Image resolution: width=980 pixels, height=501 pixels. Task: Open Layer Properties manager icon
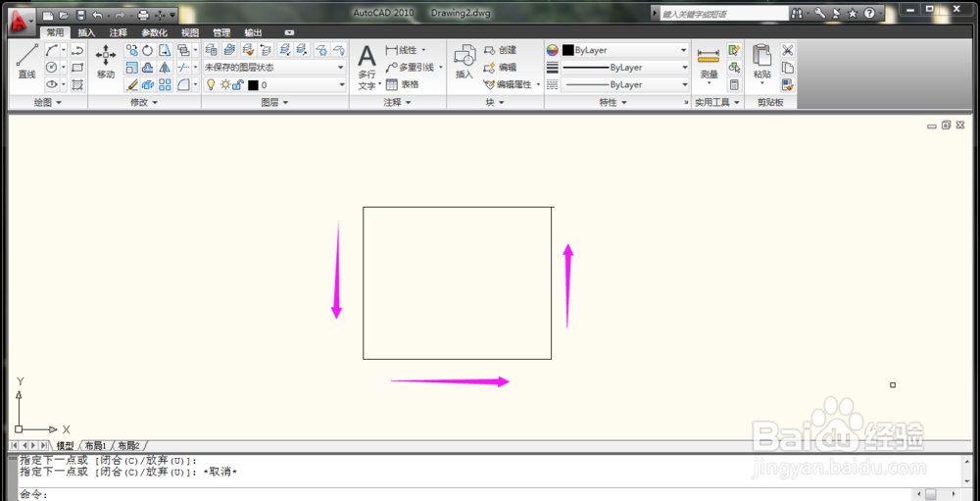click(x=212, y=49)
